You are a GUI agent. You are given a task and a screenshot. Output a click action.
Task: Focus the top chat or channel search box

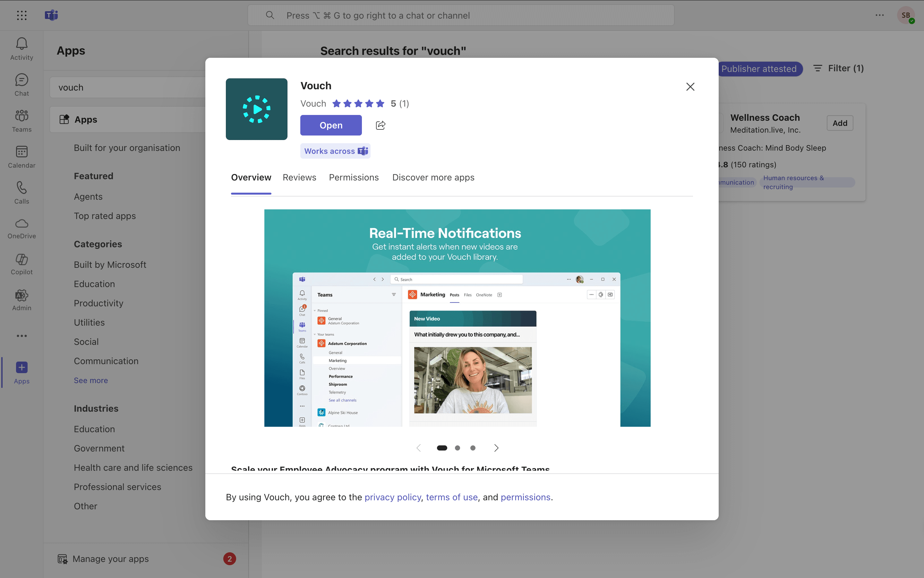pos(461,15)
